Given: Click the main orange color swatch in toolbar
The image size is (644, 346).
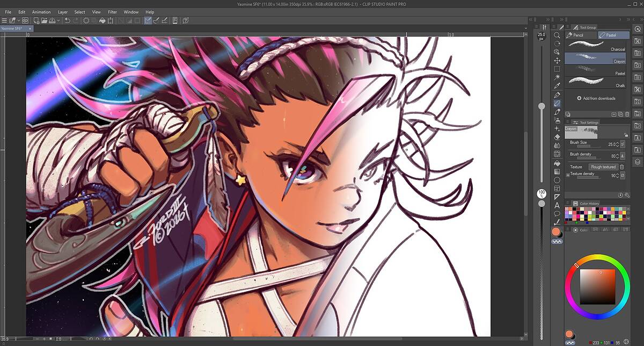Looking at the screenshot, I should [x=557, y=232].
